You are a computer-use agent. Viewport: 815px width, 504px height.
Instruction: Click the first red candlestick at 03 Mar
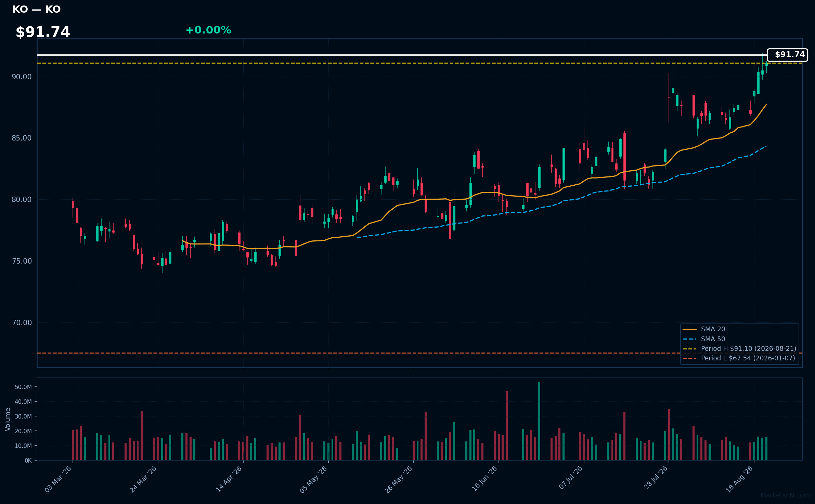pos(73,204)
